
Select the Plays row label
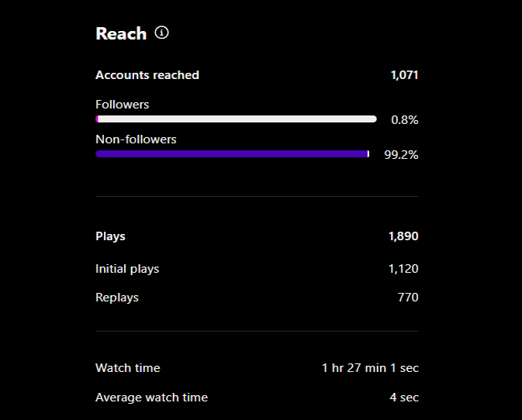(x=110, y=236)
